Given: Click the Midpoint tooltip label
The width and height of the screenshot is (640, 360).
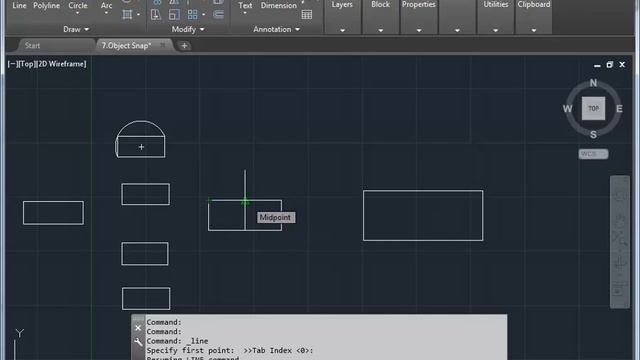Looking at the screenshot, I should click(276, 218).
